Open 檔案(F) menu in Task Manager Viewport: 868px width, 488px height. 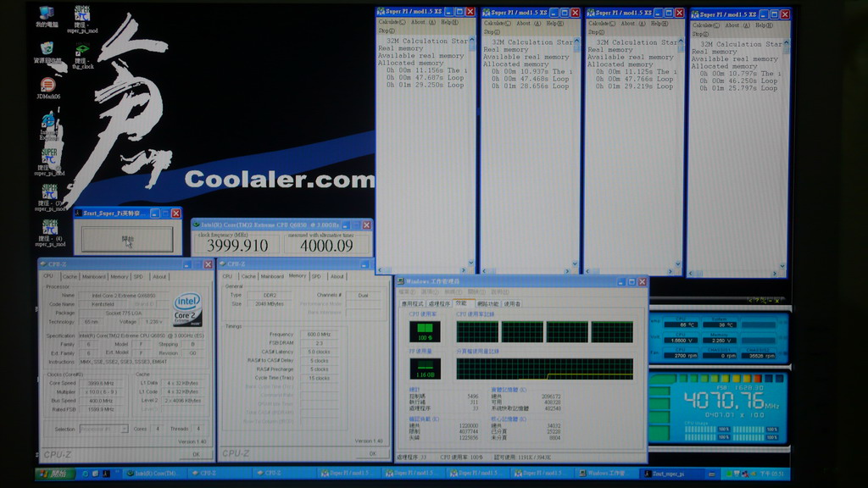click(407, 292)
